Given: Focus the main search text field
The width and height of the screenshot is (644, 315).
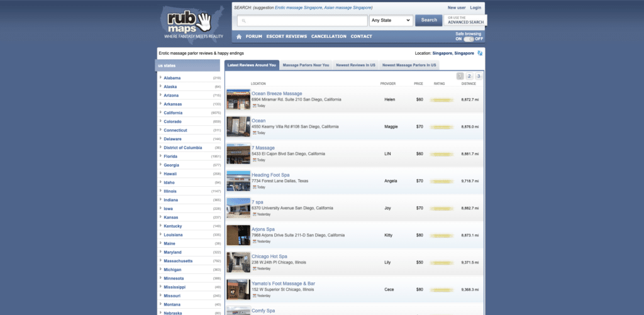Looking at the screenshot, I should pyautogui.click(x=303, y=21).
